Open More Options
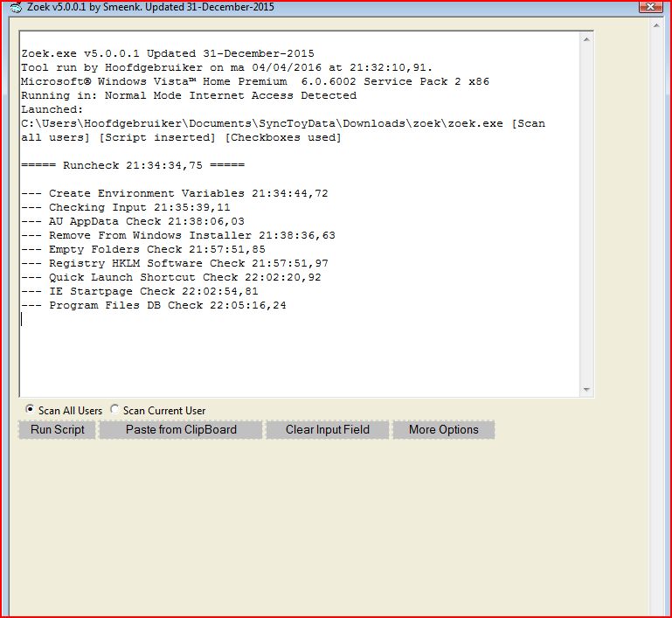Viewport: 672px width, 618px height. (x=444, y=429)
